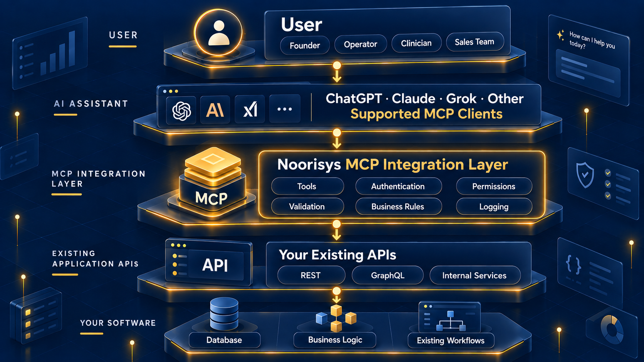Image resolution: width=644 pixels, height=362 pixels.
Task: Select the Business Rules pill
Action: click(398, 206)
